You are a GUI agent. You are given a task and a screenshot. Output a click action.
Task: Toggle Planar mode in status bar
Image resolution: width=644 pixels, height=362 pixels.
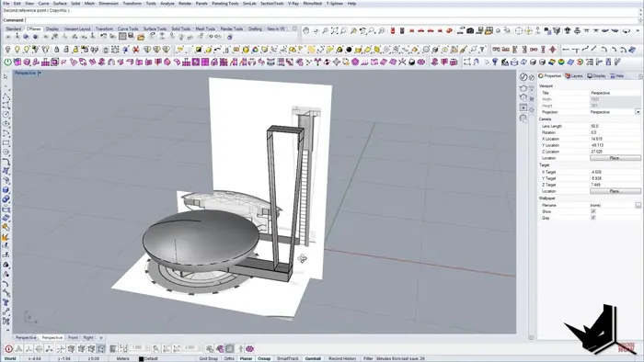pos(246,358)
